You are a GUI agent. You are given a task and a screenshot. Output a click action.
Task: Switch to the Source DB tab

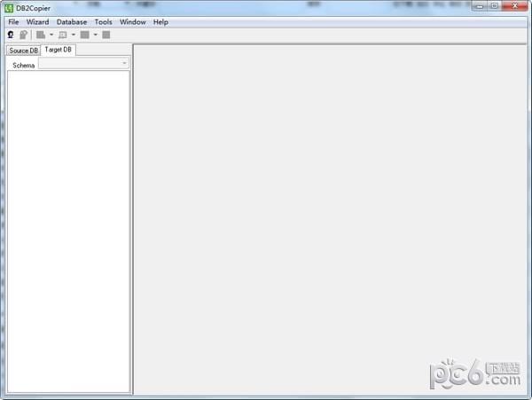23,51
